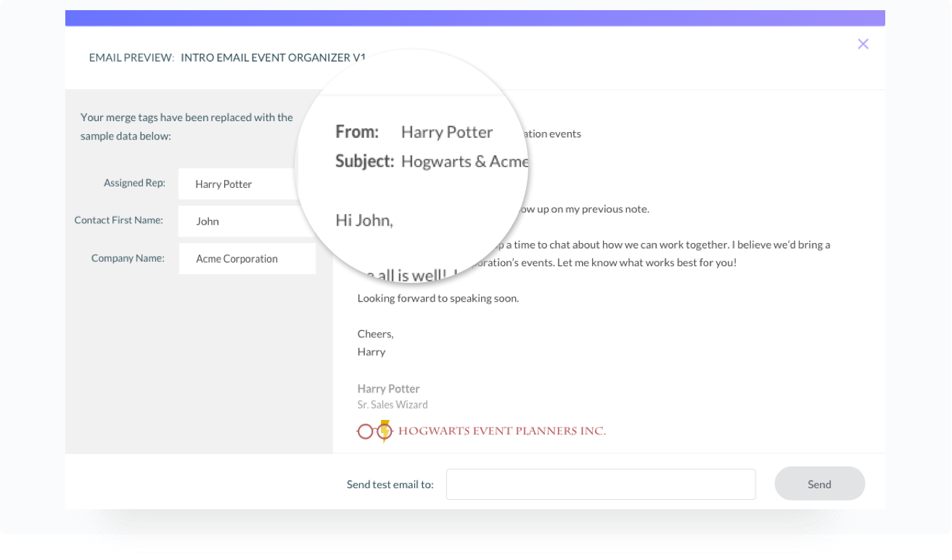Click the magnified Subject line Hogwarts & Acme
Screen dimensions: 952x560
[464, 161]
